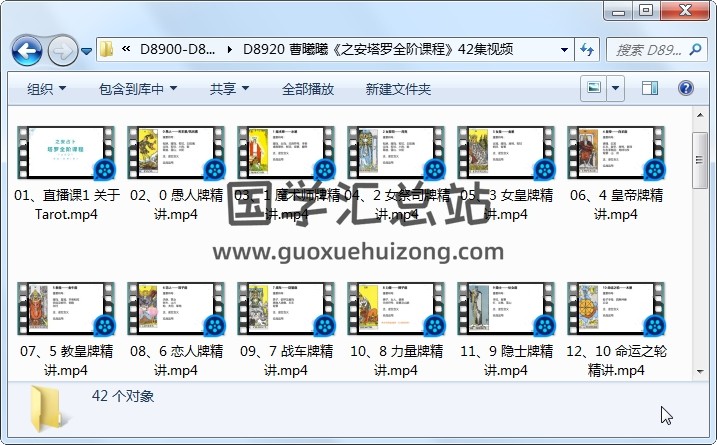The width and height of the screenshot is (717, 445).
Task: Click the breadcrumb arrow after D8900-D8...
Action: (229, 49)
